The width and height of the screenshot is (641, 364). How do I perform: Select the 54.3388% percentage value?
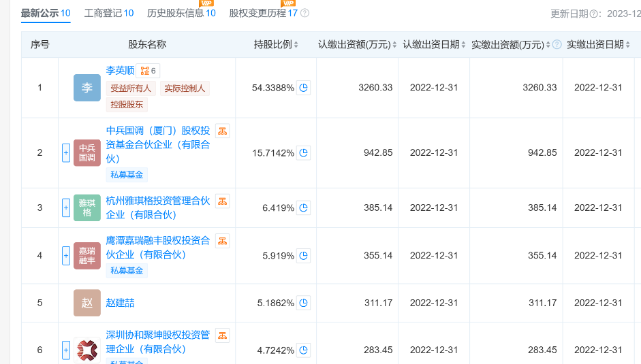coord(272,88)
